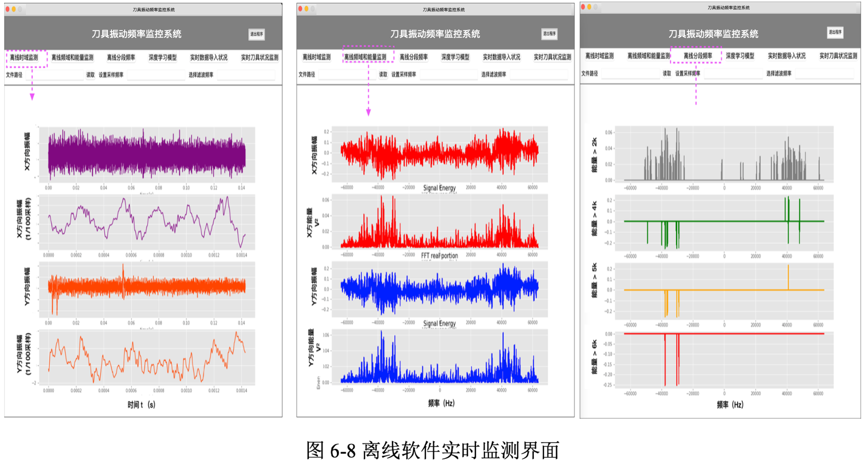Image resolution: width=868 pixels, height=465 pixels.
Task: Select 离线分段频率 tab in left window
Action: pyautogui.click(x=121, y=57)
